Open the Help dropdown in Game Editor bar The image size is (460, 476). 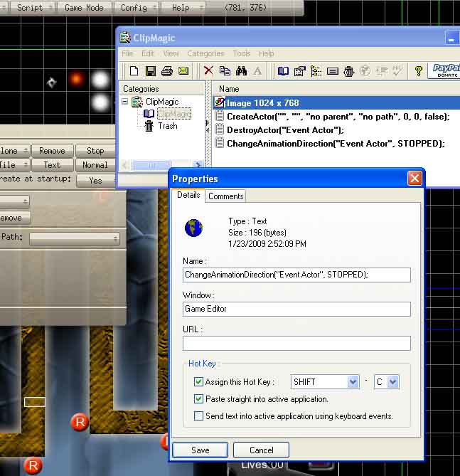point(183,8)
